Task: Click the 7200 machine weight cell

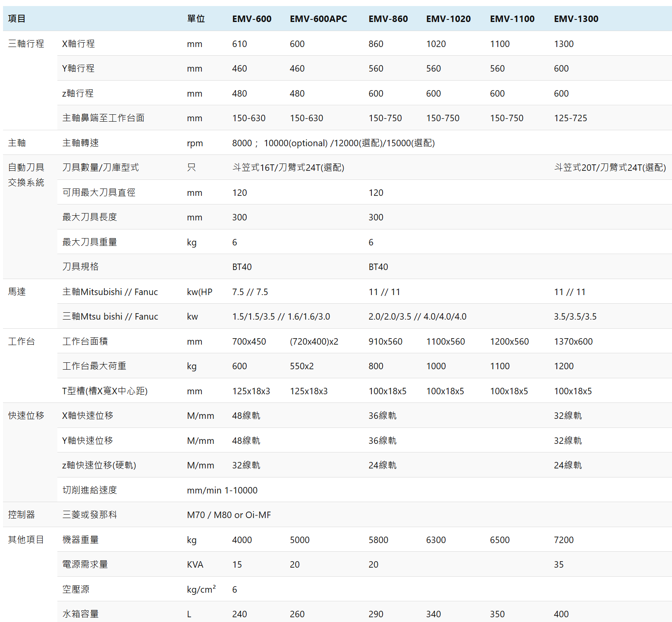Action: click(x=564, y=540)
